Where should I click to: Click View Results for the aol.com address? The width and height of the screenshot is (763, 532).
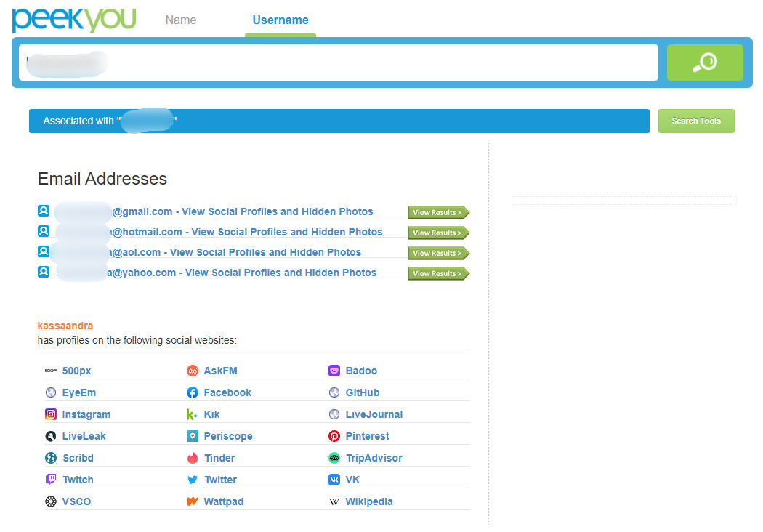click(438, 253)
